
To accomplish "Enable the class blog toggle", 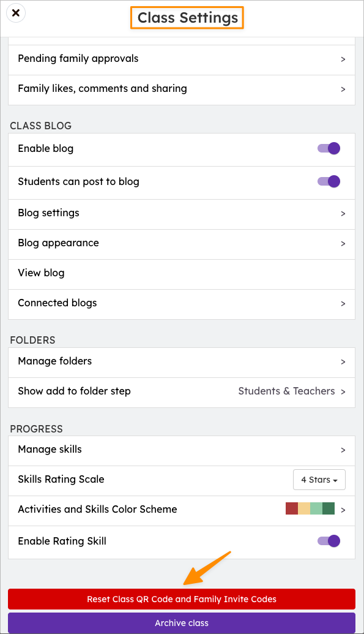I will coord(329,148).
